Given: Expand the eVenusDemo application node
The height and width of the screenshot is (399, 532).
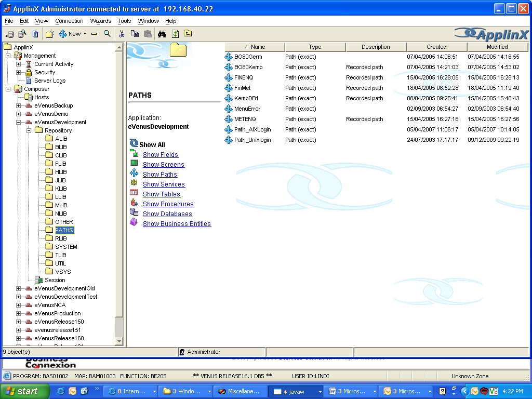Looking at the screenshot, I should (x=18, y=114).
